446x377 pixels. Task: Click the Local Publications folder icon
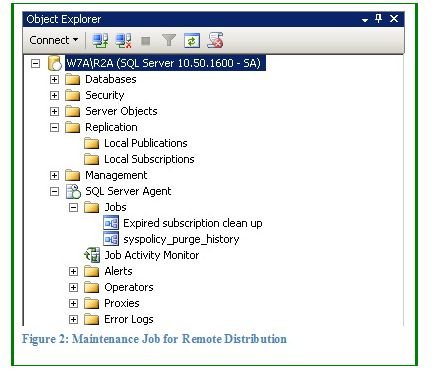92,143
